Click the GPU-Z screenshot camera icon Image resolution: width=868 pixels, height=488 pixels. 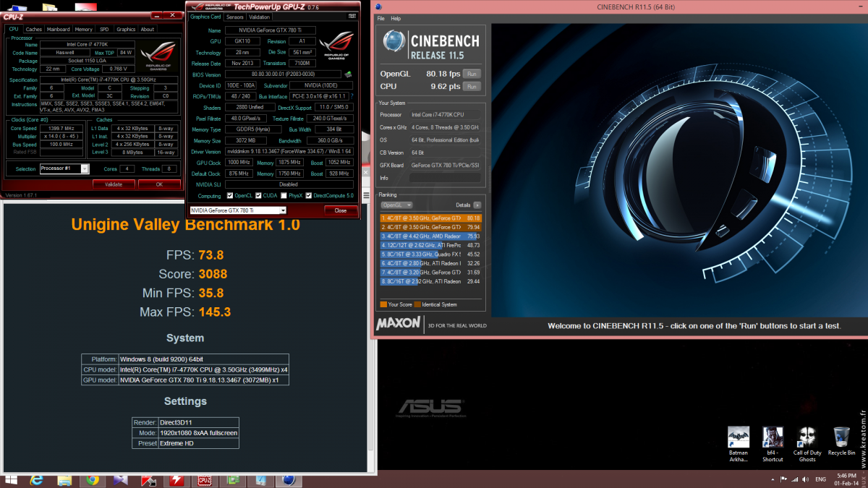coord(351,17)
